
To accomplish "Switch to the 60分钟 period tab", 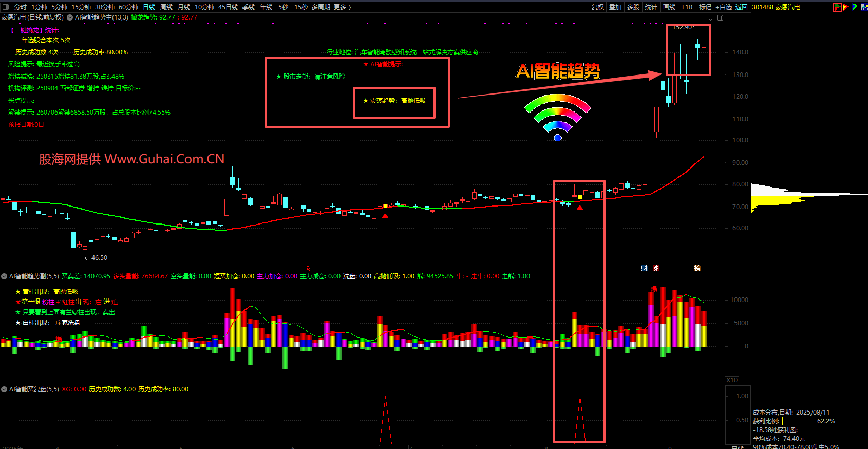I will pos(128,7).
